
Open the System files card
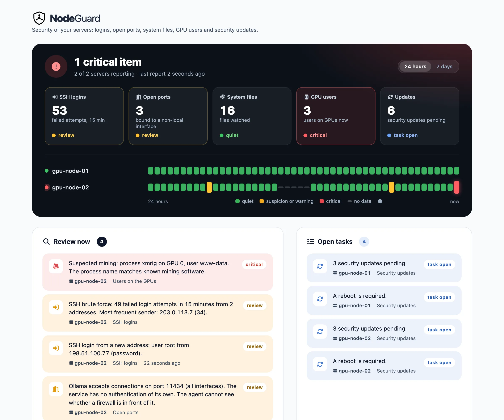pos(252,116)
